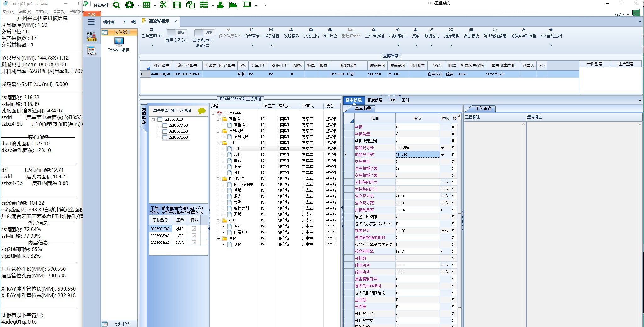This screenshot has height=327, width=644.
Task: Click the 内部审核 printer icon
Action: tap(252, 30)
